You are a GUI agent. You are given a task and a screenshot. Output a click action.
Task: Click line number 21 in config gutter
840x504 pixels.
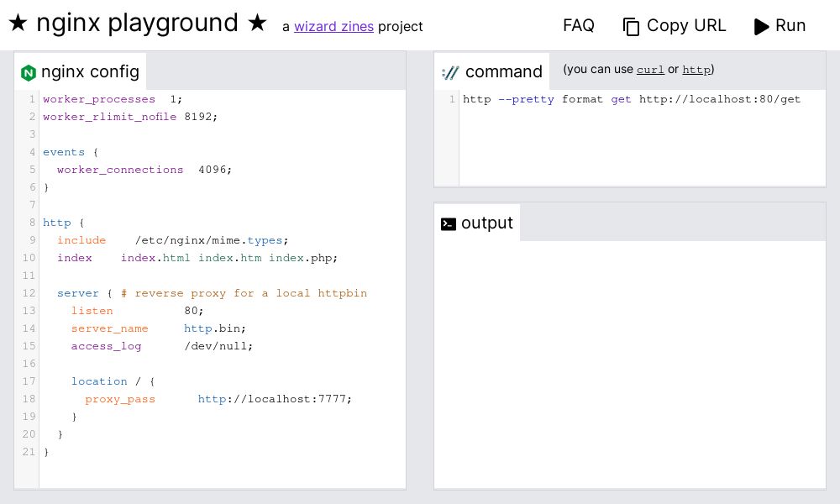pos(29,452)
